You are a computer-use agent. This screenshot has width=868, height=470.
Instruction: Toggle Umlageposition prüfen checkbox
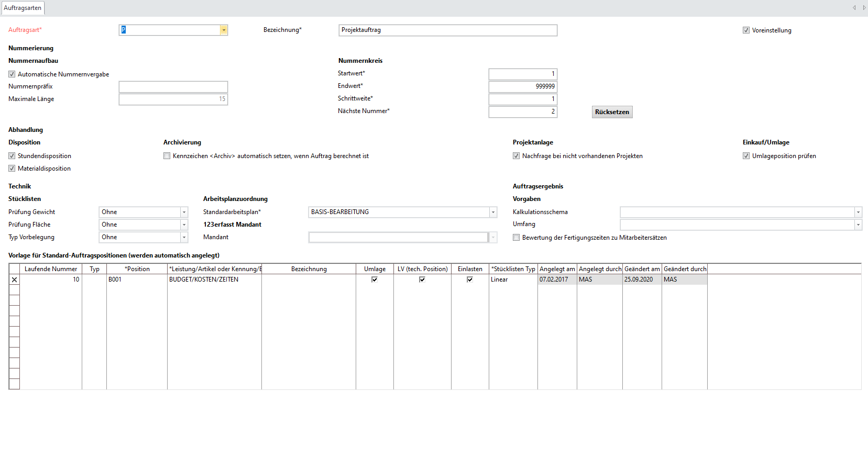746,156
